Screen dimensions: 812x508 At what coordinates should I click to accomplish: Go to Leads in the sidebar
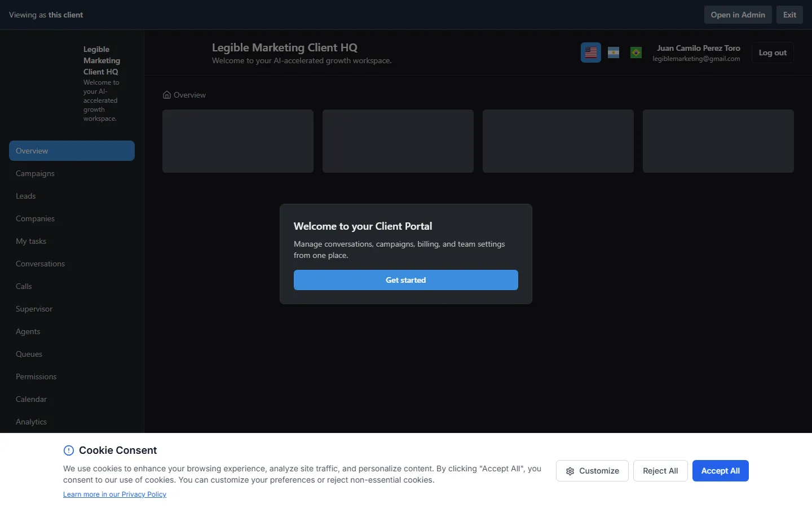tap(72, 196)
